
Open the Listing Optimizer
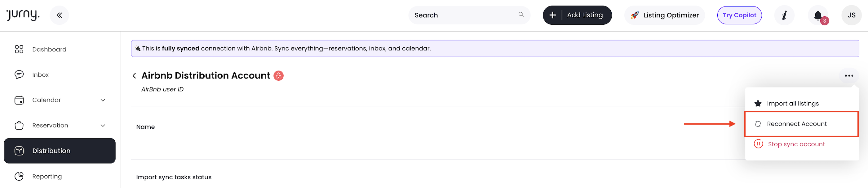tap(664, 15)
